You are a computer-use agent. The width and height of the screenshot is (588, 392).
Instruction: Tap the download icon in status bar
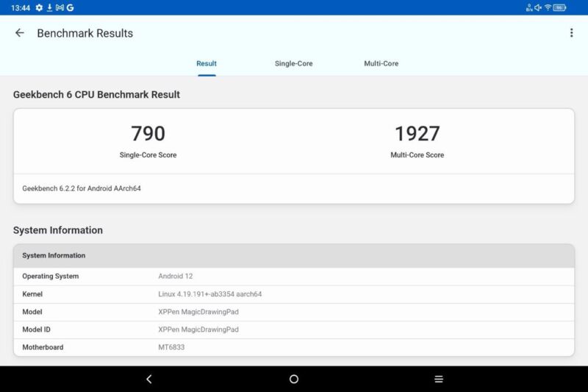[x=49, y=7]
